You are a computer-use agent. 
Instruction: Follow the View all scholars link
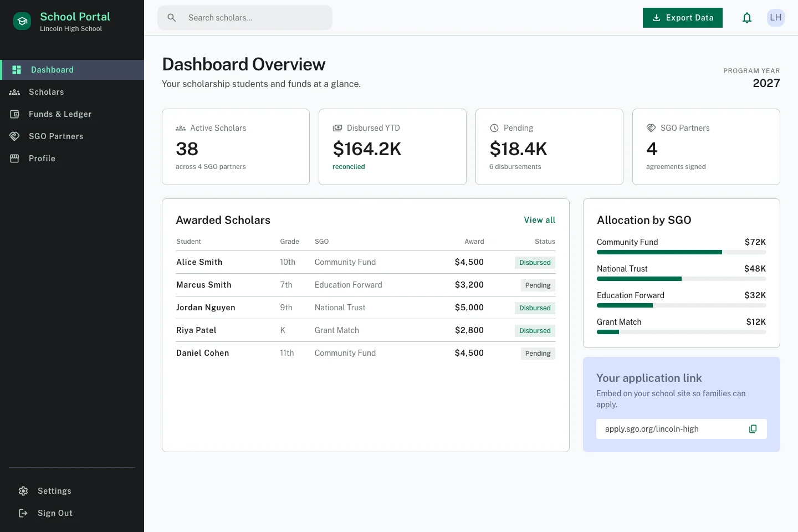click(x=540, y=220)
